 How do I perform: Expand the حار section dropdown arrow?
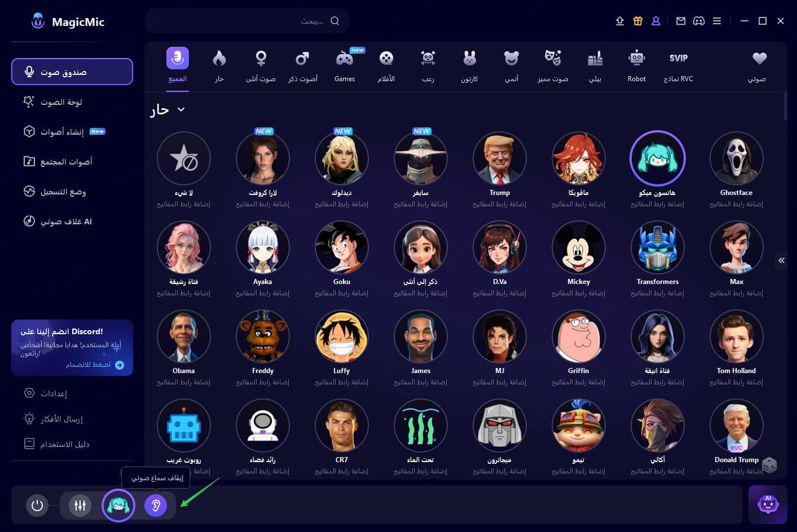pyautogui.click(x=181, y=109)
